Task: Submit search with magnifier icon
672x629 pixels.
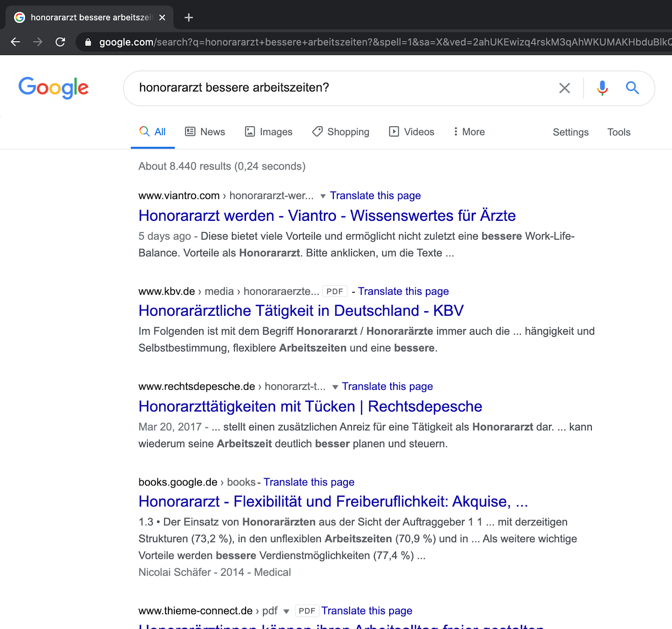Action: [x=633, y=88]
